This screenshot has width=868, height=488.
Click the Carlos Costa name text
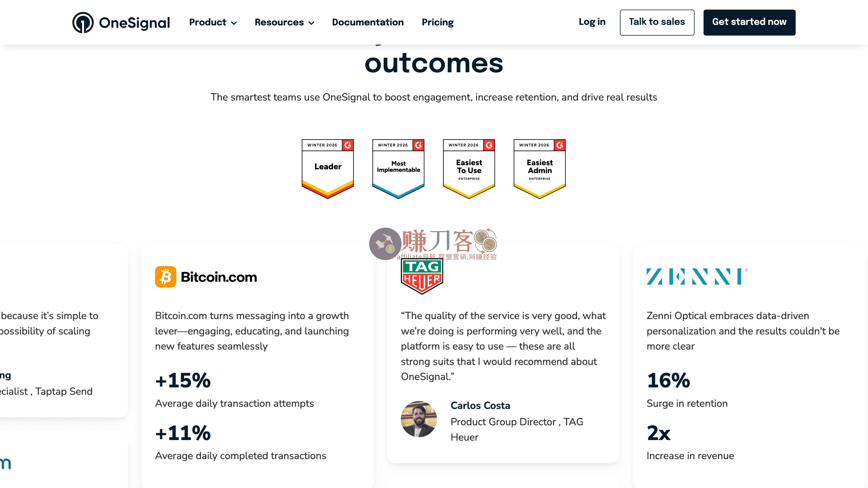click(x=480, y=406)
